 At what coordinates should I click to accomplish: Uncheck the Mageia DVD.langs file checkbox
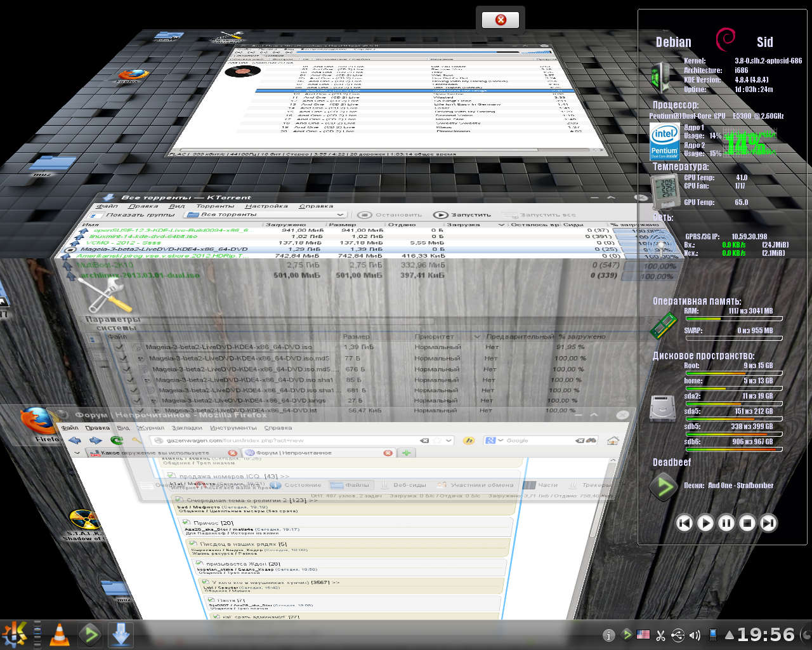point(137,401)
